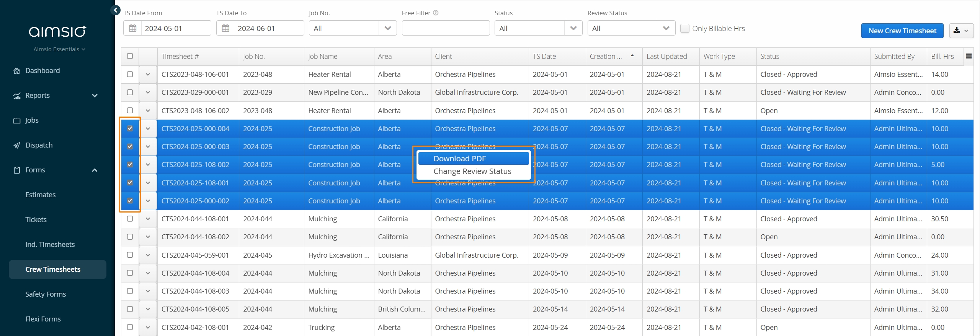Click the 30.50 billable hours cell
The image size is (980, 336).
(x=950, y=219)
